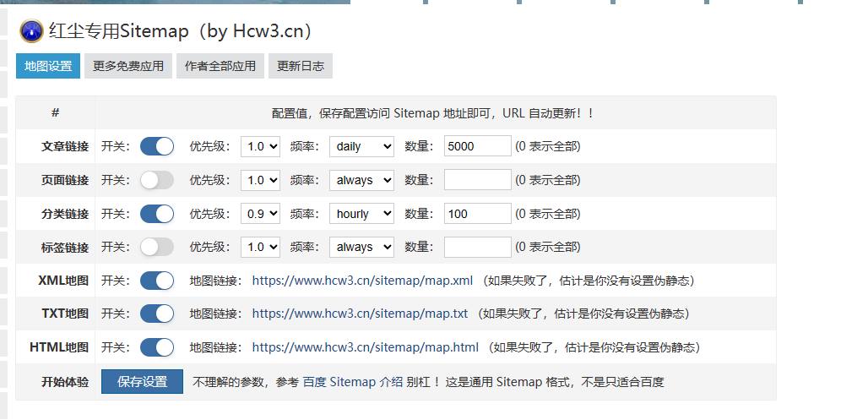The height and width of the screenshot is (420, 868).
Task: Click the HTML地图 row label
Action: point(59,347)
